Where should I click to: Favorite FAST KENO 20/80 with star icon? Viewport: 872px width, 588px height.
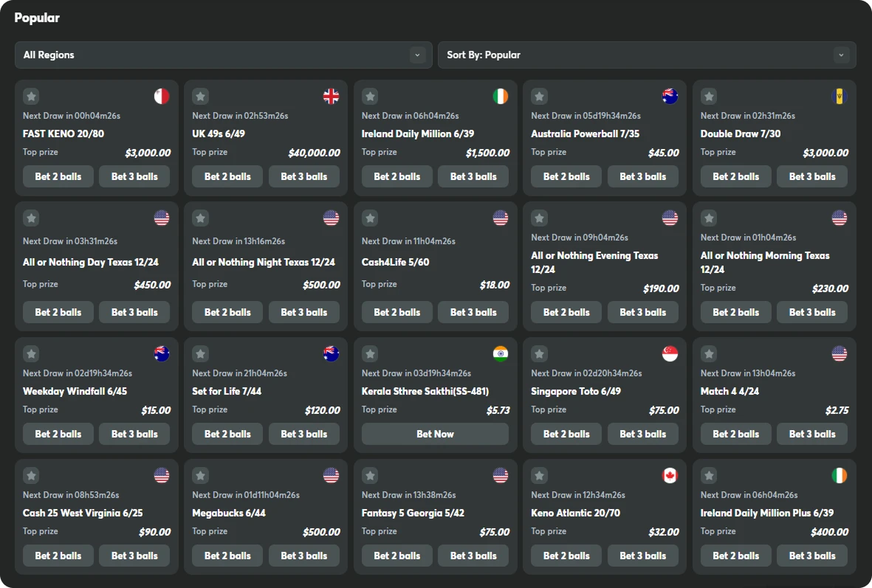[31, 96]
